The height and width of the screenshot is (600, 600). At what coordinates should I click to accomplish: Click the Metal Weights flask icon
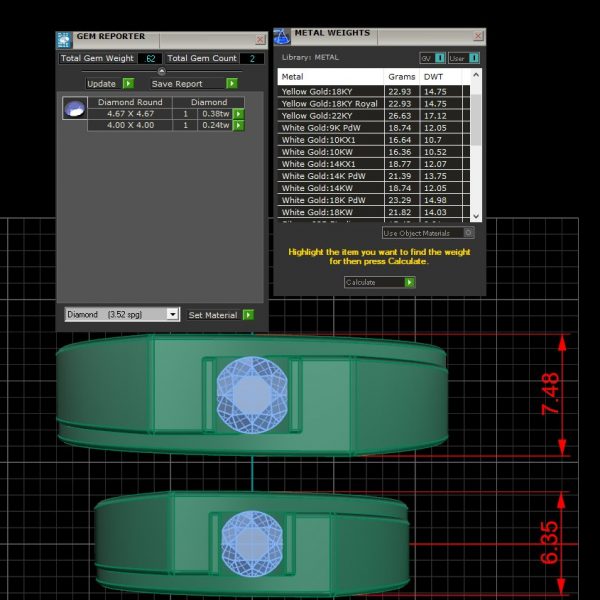282,37
